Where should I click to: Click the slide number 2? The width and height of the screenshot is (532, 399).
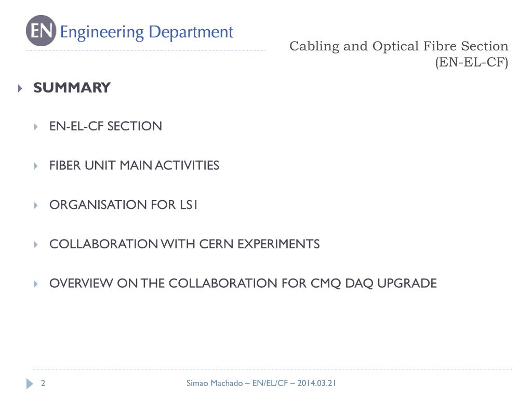point(43,383)
